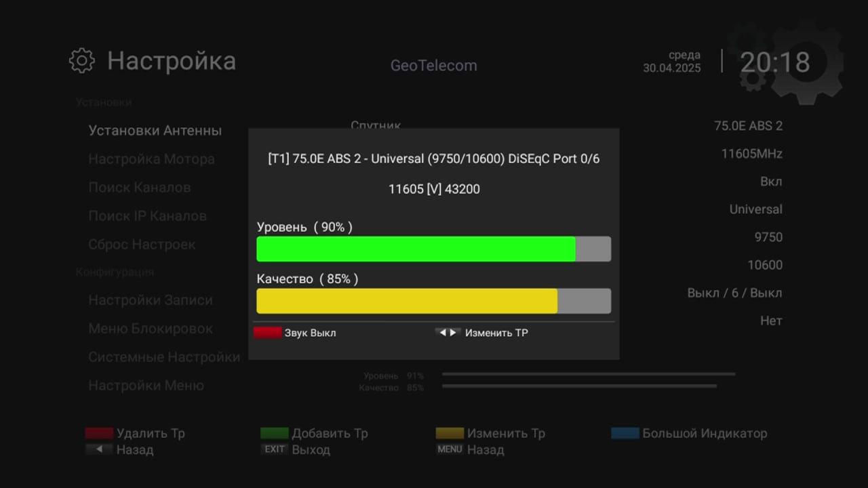This screenshot has width=868, height=488.
Task: Click the MENU key icon
Action: point(450,449)
